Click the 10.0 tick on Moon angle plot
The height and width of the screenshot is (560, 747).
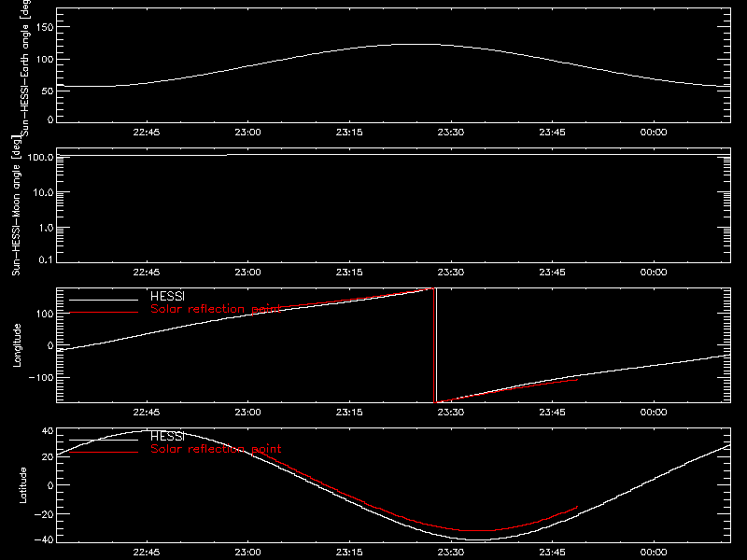[43, 192]
